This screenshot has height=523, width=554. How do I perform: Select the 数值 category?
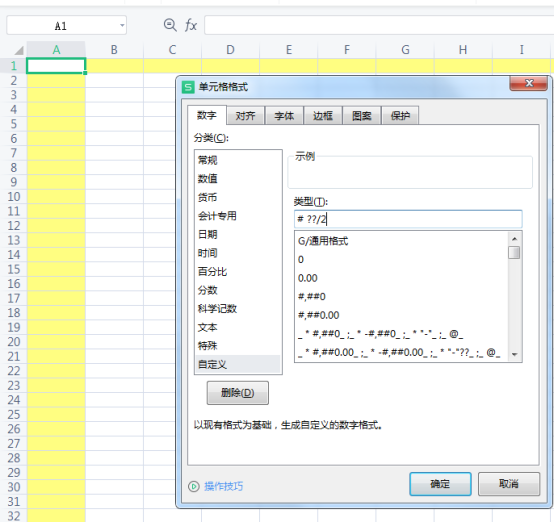pyautogui.click(x=238, y=178)
